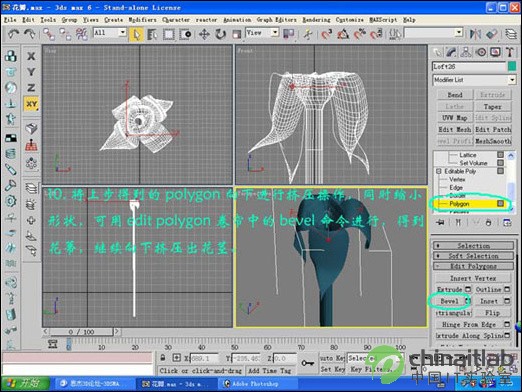Toggle the selection lock icon in status bar
Screen dimensions: 522x392
pos(162,358)
